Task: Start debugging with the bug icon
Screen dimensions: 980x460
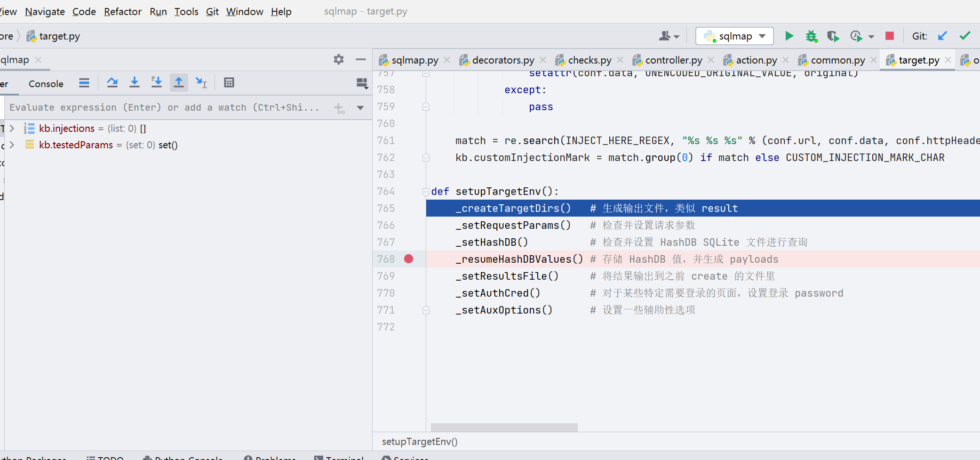Action: point(811,36)
